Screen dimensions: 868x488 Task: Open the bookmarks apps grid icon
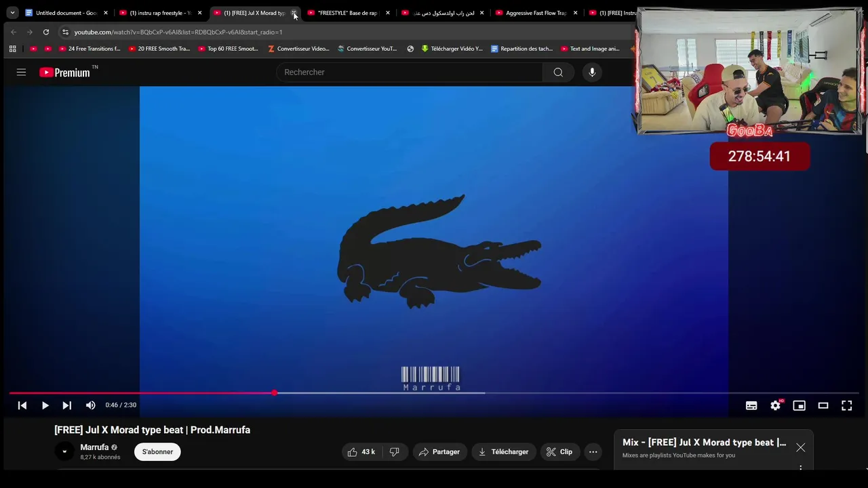tap(12, 49)
